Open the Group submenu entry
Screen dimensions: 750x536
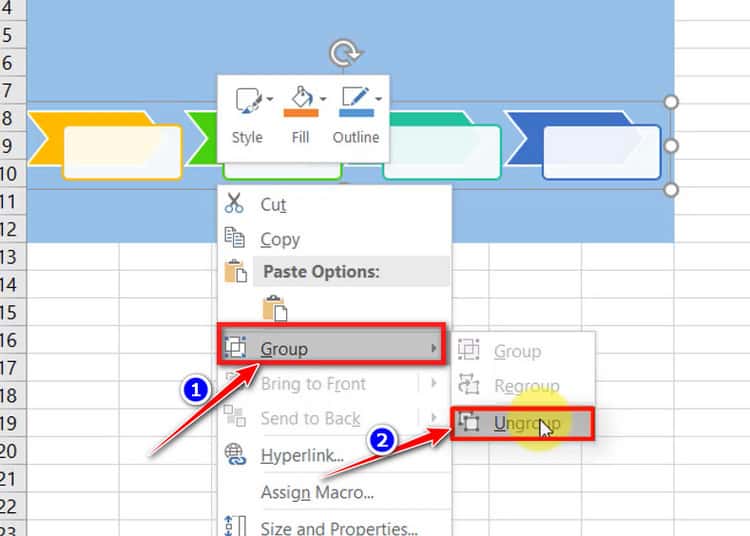click(x=331, y=349)
